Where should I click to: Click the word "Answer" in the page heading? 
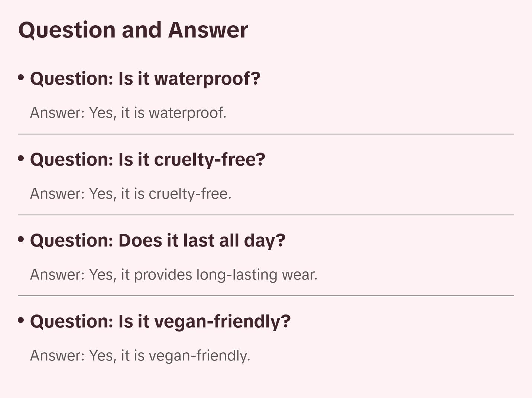click(208, 30)
